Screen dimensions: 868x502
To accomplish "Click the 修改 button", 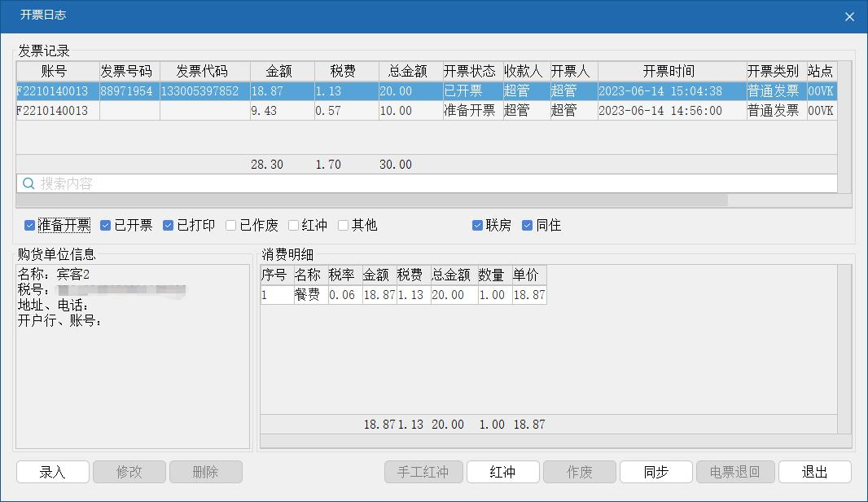I will 129,472.
